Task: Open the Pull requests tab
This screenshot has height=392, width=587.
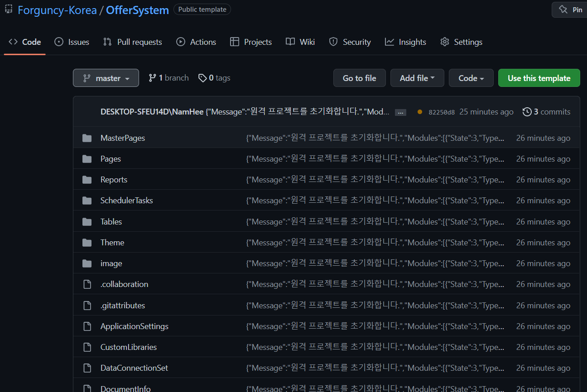Action: point(133,42)
